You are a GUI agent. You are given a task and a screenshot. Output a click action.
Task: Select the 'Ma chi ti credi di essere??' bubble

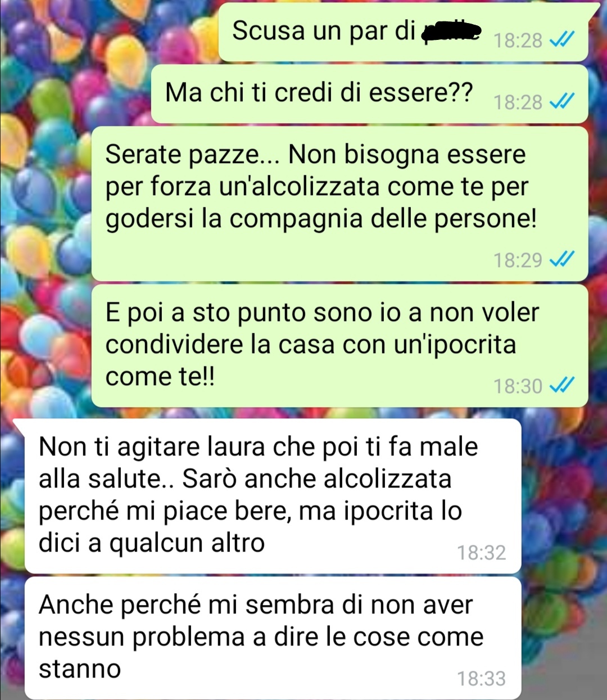(369, 94)
